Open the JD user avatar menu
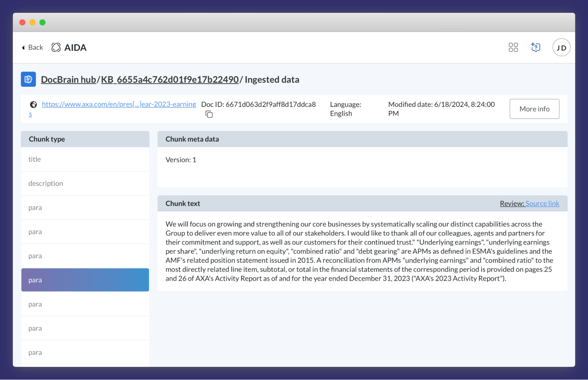The image size is (588, 380). click(561, 47)
